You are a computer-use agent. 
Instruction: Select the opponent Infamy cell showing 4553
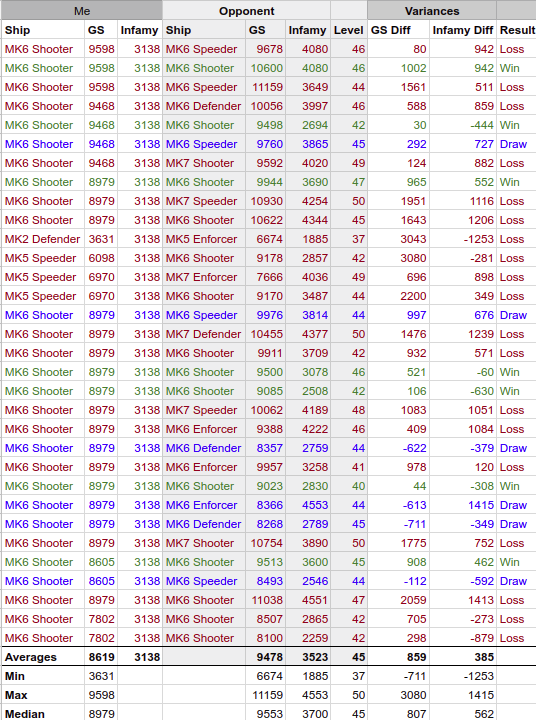[308, 505]
